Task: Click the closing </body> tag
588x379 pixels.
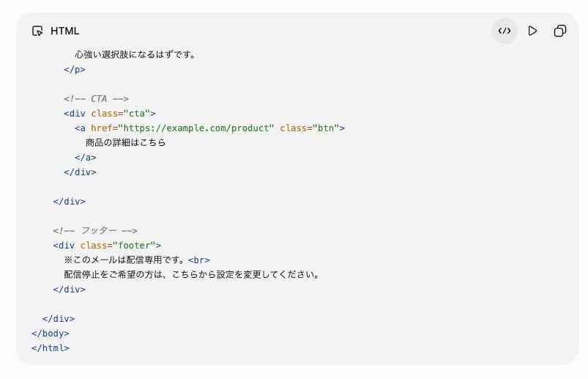Action: pos(51,334)
